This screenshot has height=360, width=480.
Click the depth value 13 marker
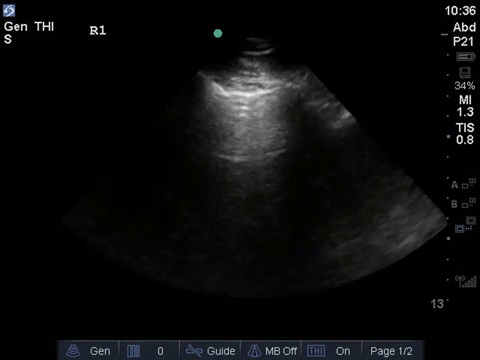tap(437, 304)
